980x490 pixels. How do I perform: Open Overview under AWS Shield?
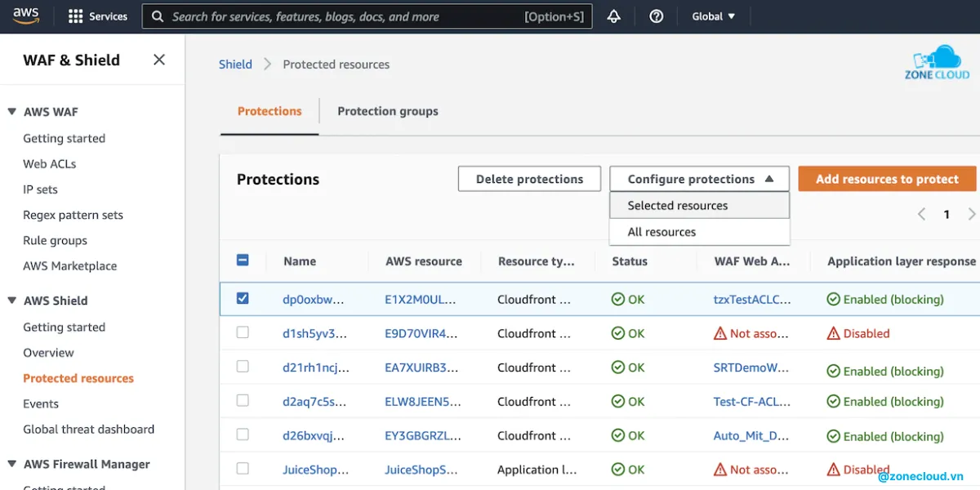click(x=48, y=352)
